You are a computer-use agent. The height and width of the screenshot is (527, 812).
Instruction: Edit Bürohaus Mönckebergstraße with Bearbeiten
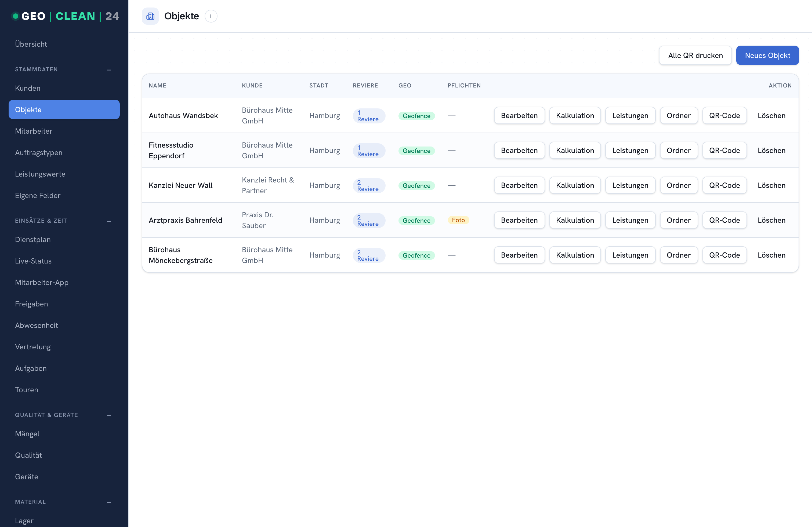coord(519,255)
